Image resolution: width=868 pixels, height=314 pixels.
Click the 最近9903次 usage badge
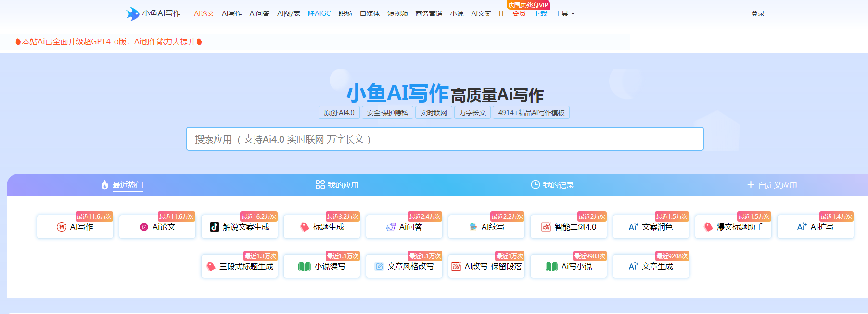(590, 256)
